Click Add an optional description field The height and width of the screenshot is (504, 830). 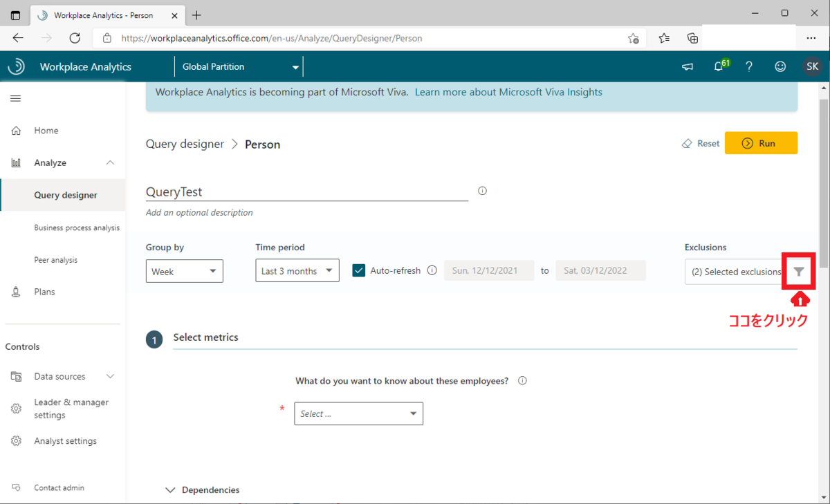[x=199, y=212]
